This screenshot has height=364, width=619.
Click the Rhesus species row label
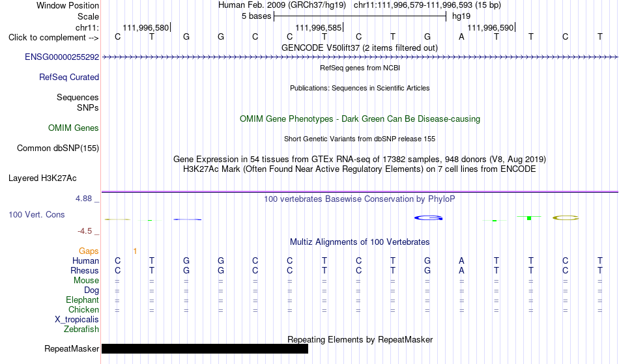(85, 271)
